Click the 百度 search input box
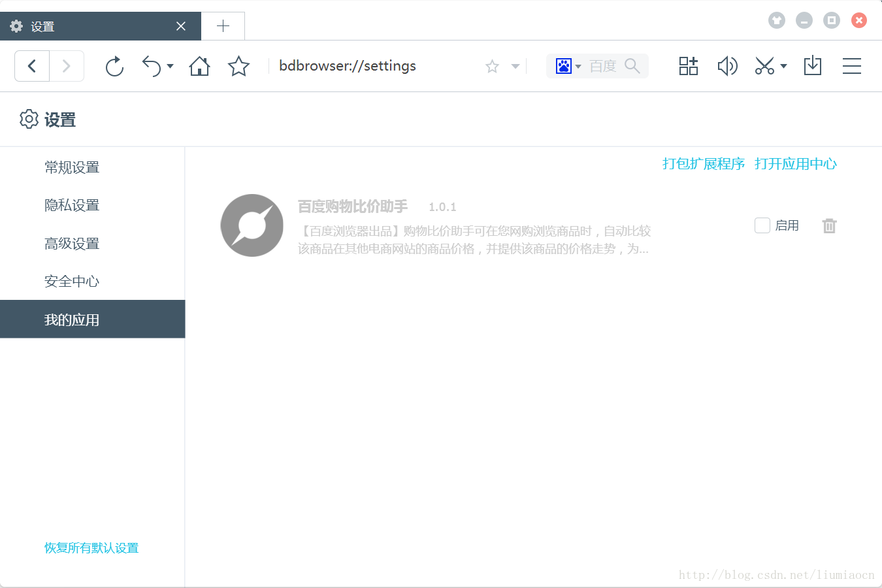 click(603, 66)
